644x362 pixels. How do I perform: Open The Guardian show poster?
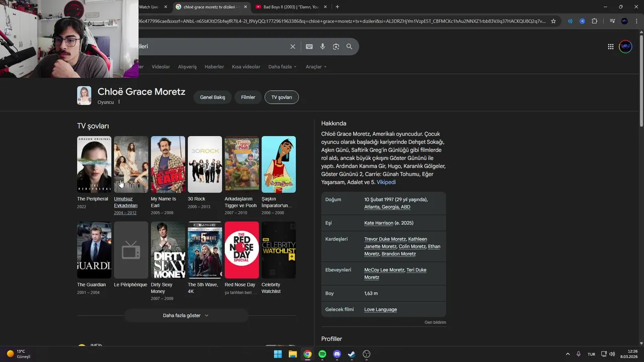94,250
